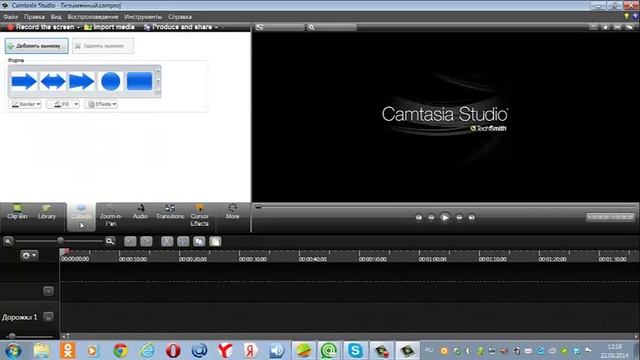Click the timeline Undo button
This screenshot has height=360, width=640.
(x=130, y=241)
